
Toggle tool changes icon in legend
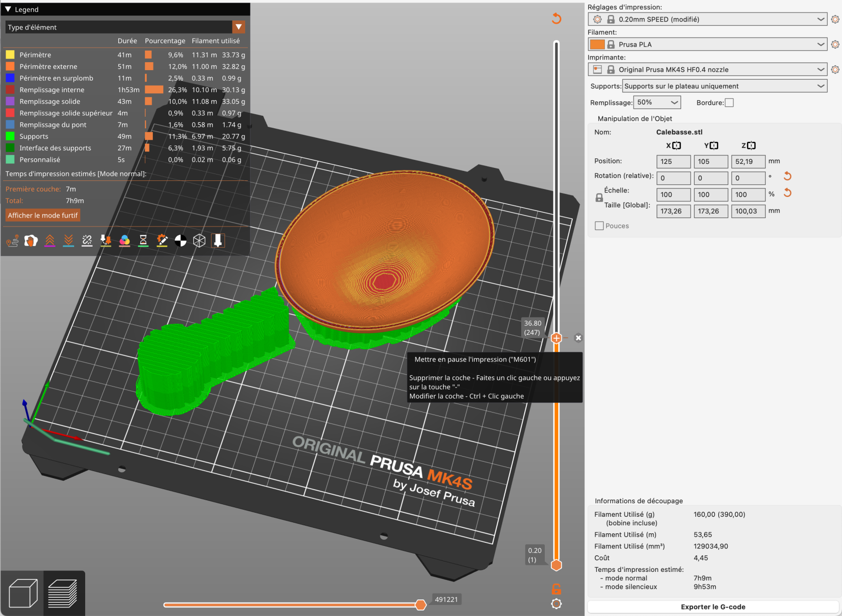tap(106, 241)
